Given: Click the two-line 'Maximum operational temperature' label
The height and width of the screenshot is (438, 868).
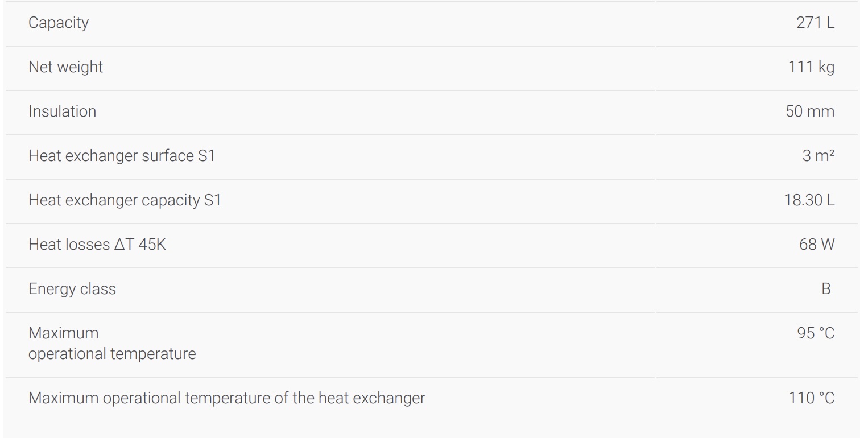Looking at the screenshot, I should pos(111,344).
